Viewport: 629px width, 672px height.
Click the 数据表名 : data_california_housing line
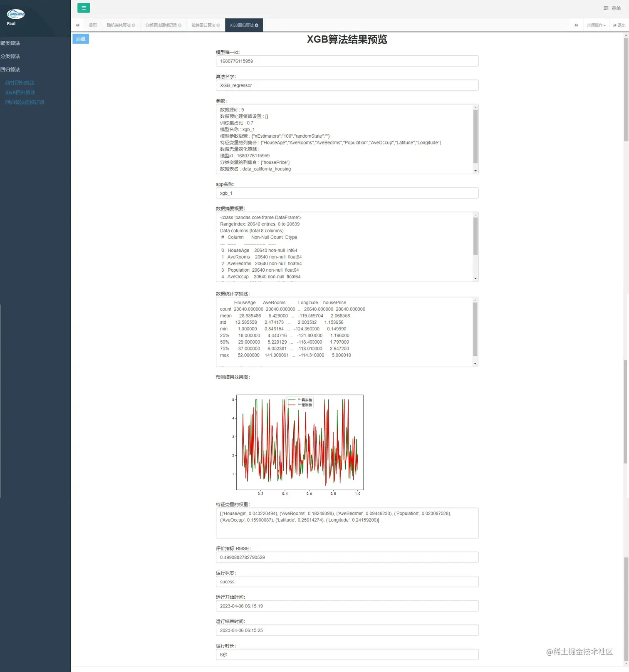tap(255, 169)
